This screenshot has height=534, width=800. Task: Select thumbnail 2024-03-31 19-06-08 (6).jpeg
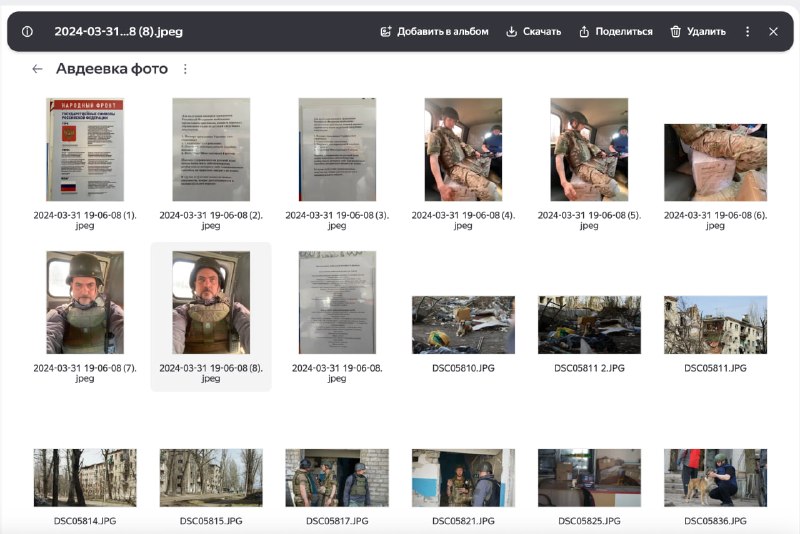click(715, 162)
